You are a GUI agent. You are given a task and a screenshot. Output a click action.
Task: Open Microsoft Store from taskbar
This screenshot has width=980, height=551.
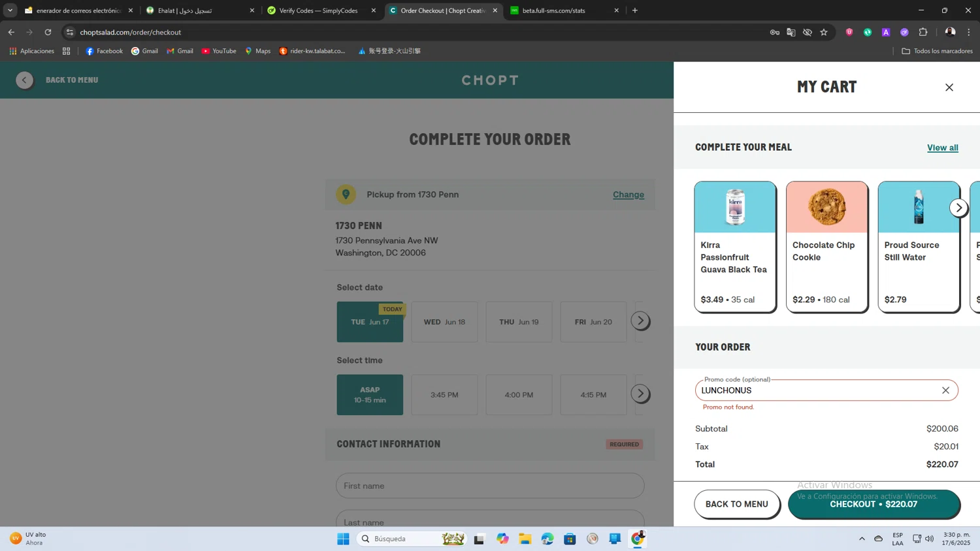[570, 539]
